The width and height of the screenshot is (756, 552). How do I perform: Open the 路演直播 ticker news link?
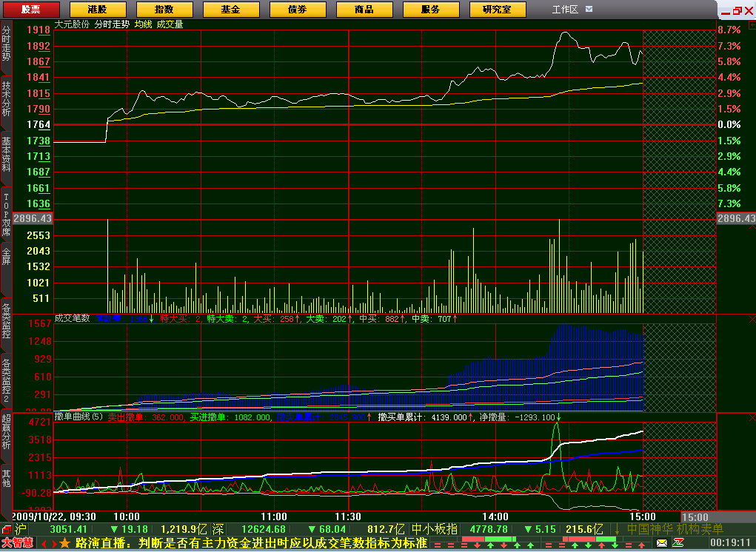251,543
